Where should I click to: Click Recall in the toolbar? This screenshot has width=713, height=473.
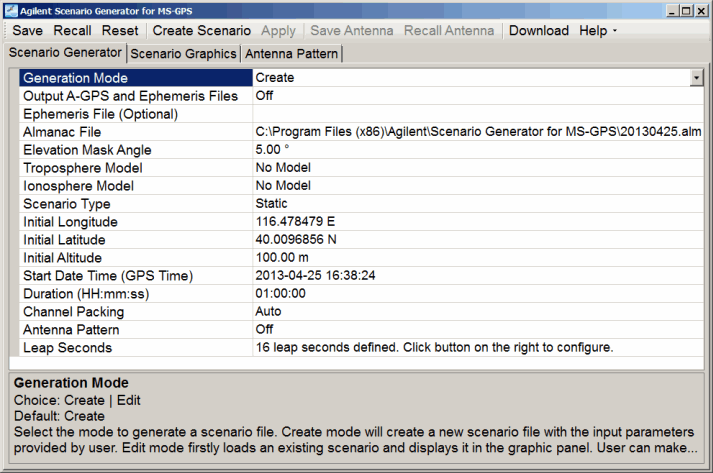pos(72,30)
